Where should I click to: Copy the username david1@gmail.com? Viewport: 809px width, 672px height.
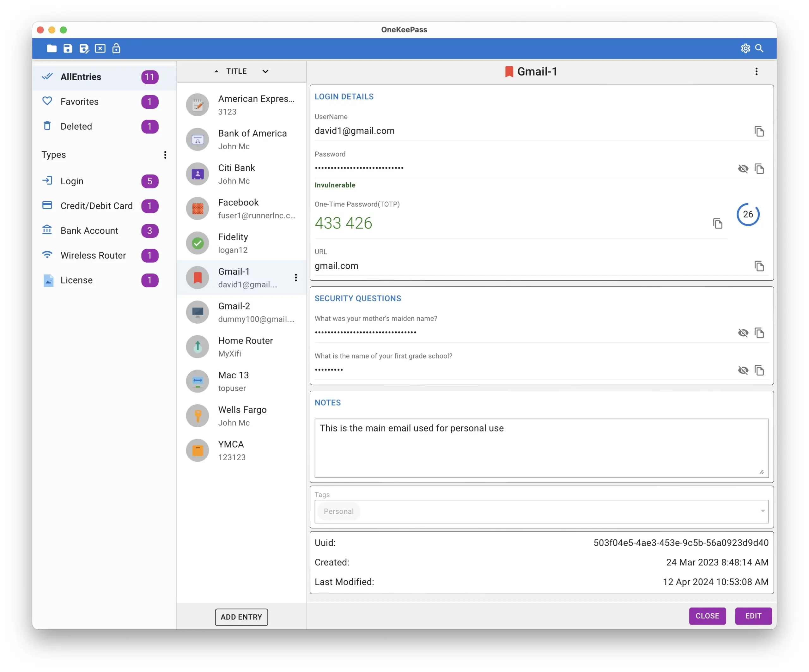(759, 131)
